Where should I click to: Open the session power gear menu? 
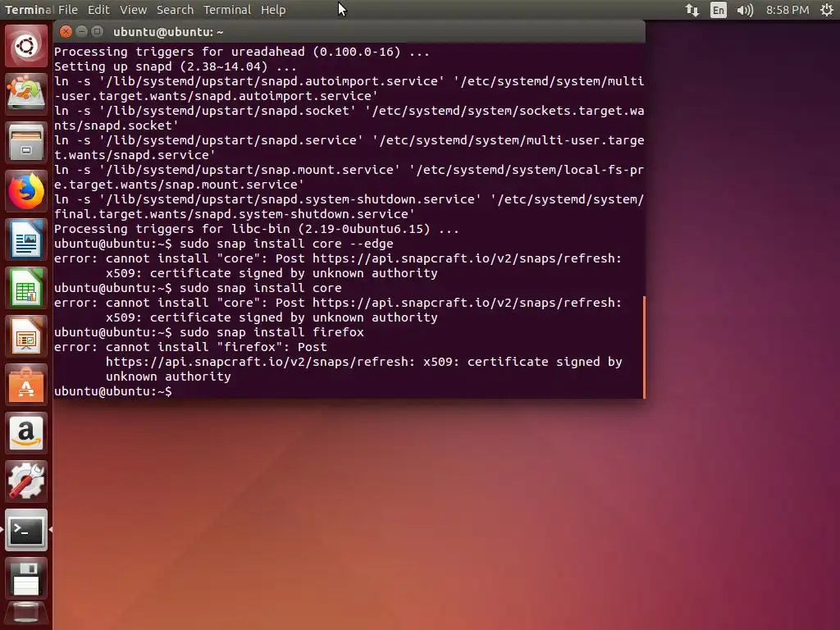click(827, 10)
